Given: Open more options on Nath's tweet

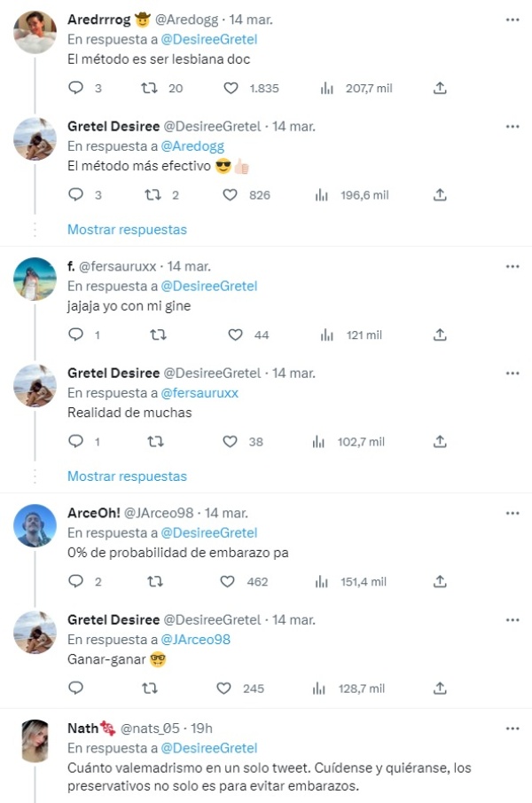Looking at the screenshot, I should [x=512, y=728].
